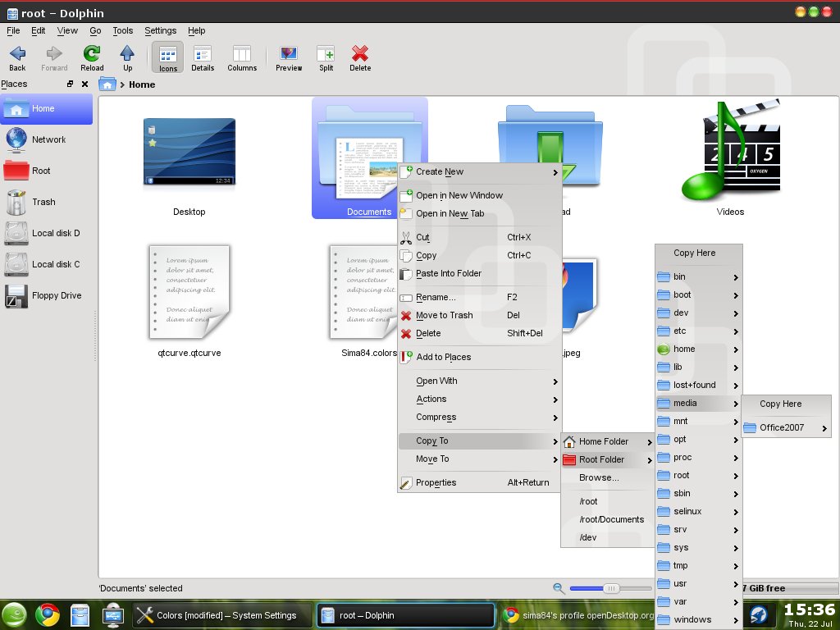Viewport: 840px width, 630px height.
Task: Open the Settings menu
Action: click(x=160, y=30)
